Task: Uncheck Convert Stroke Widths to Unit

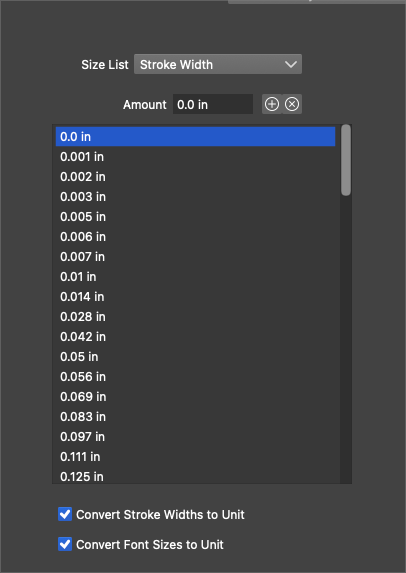Action: point(65,514)
